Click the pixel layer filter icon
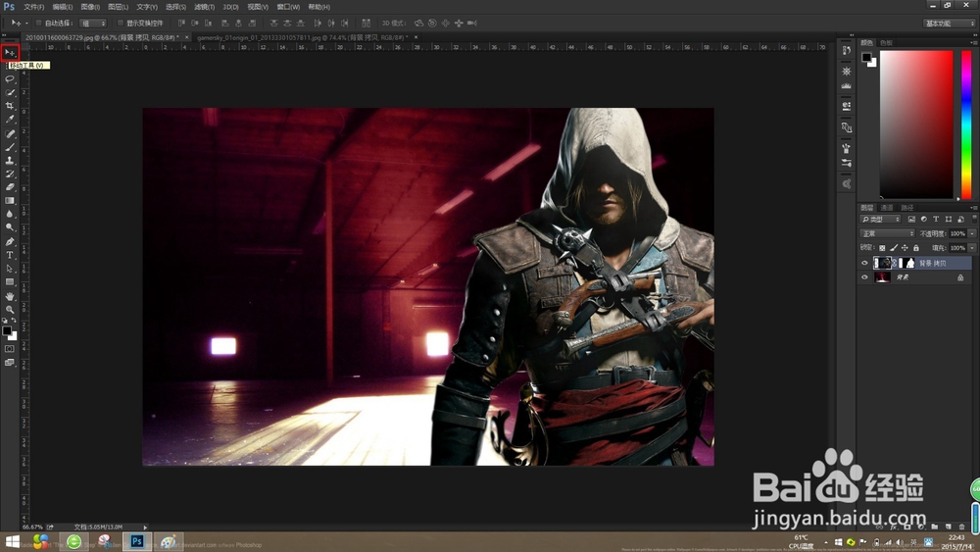Image resolution: width=980 pixels, height=552 pixels. (x=911, y=220)
